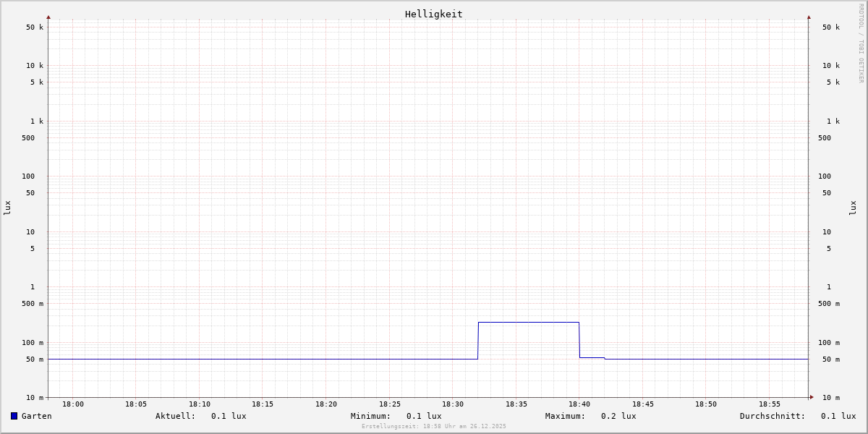Select the Aktuell 0.1 lux value
Screen dimensions: 868x434
click(229, 416)
